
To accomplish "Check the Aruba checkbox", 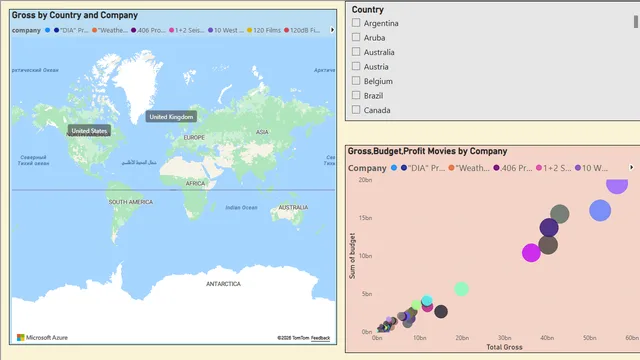I will coord(356,37).
